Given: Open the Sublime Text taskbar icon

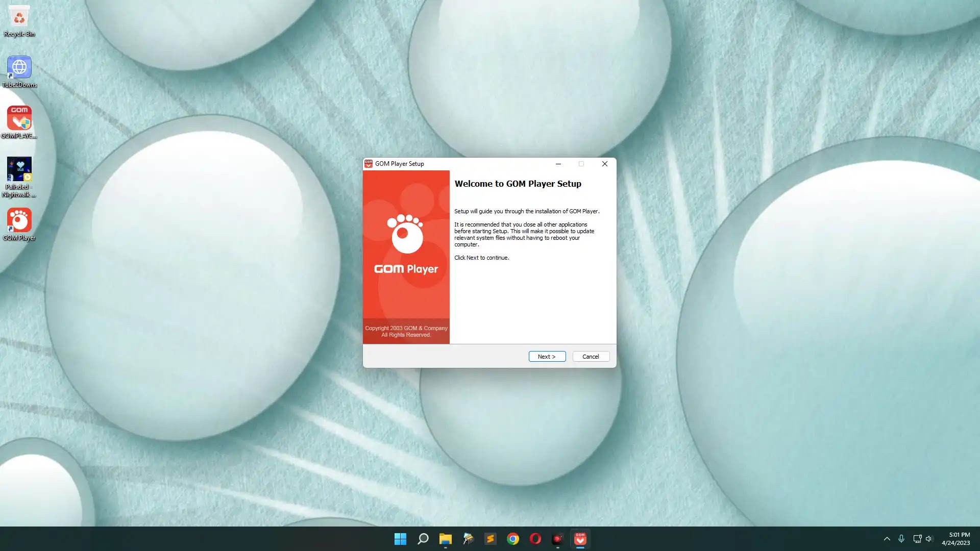Looking at the screenshot, I should pyautogui.click(x=490, y=539).
